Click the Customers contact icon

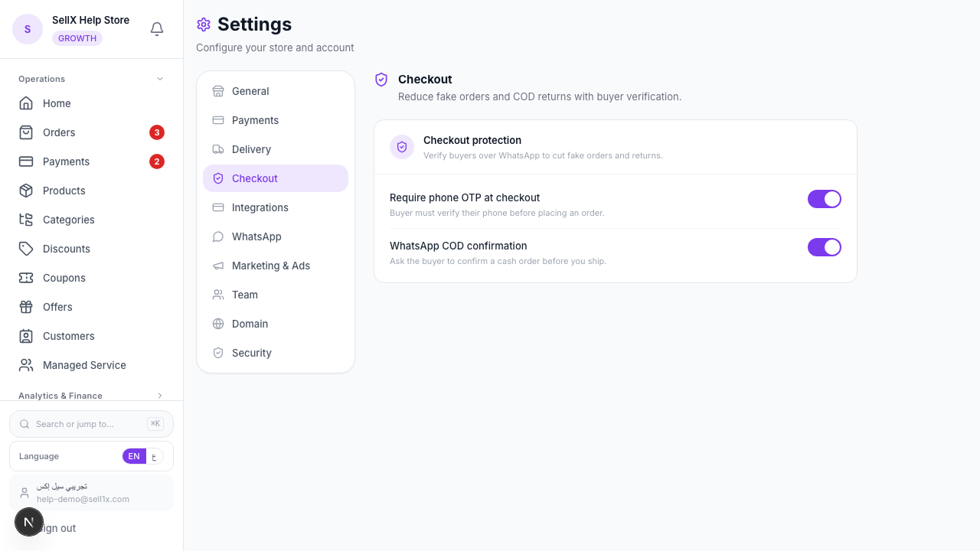point(26,336)
